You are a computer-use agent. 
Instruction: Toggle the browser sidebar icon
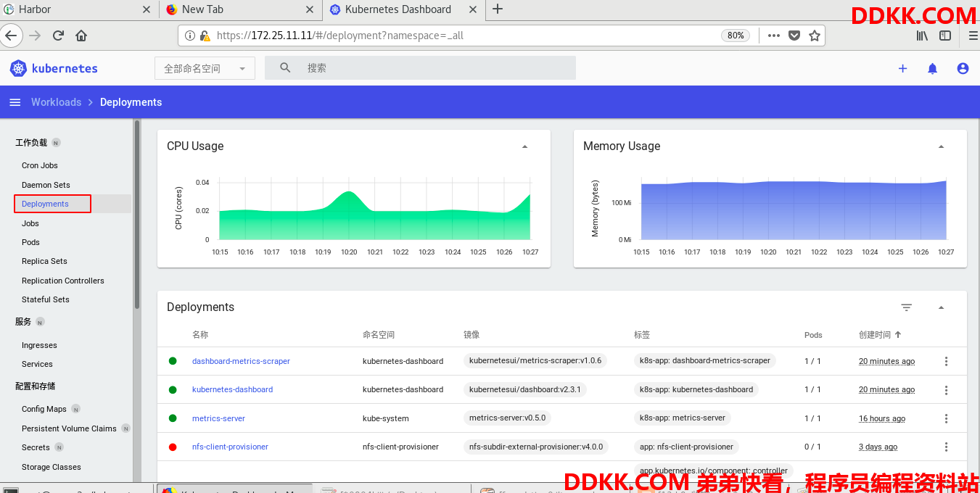pyautogui.click(x=945, y=35)
